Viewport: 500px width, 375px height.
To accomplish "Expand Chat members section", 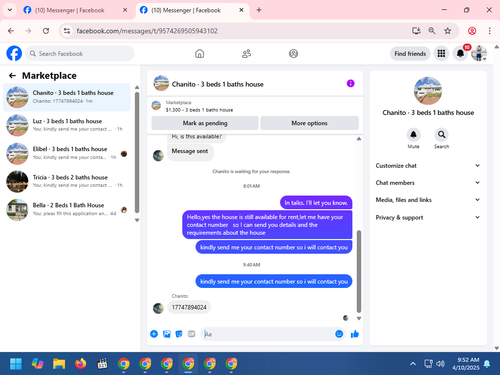I will point(428,183).
